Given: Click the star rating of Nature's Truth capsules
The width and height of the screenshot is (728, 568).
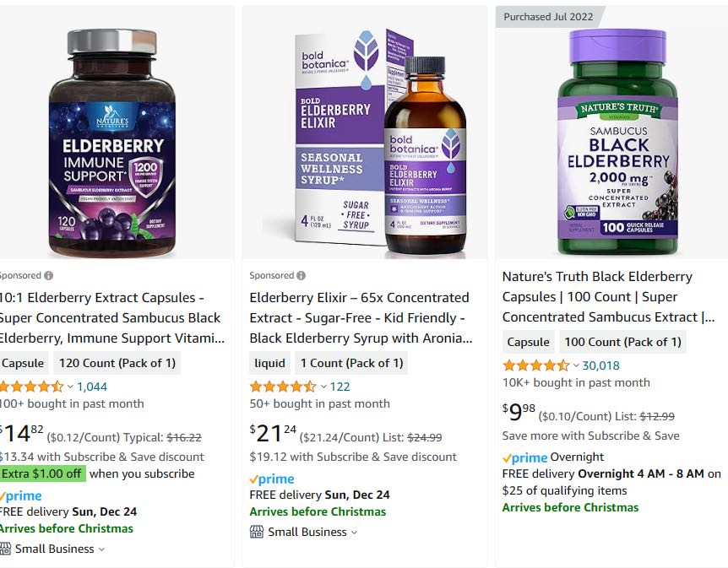Looking at the screenshot, I should (x=535, y=365).
